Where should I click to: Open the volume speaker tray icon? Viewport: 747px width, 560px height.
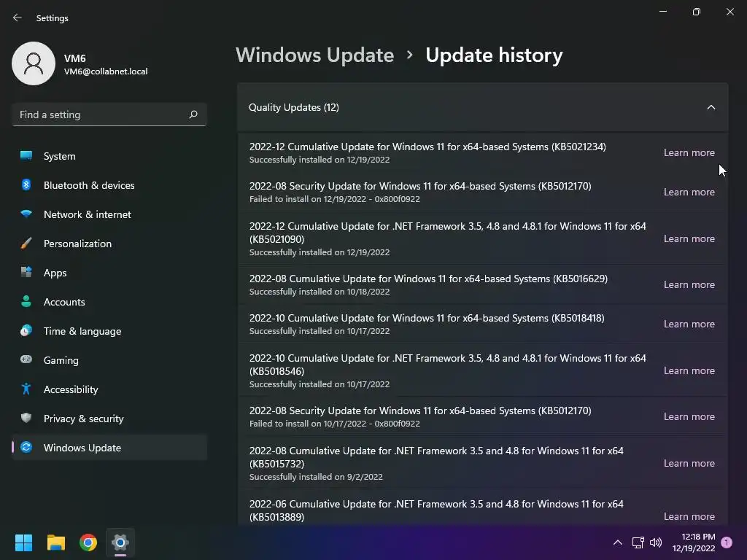point(656,542)
